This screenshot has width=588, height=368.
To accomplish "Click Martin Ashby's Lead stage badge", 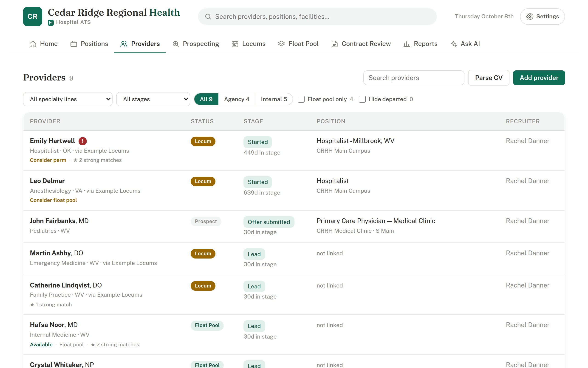I will 254,254.
